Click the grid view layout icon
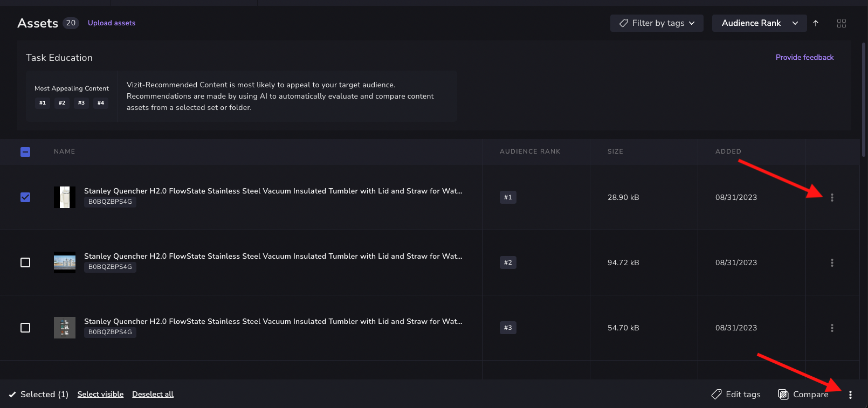The height and width of the screenshot is (408, 868). [x=841, y=23]
